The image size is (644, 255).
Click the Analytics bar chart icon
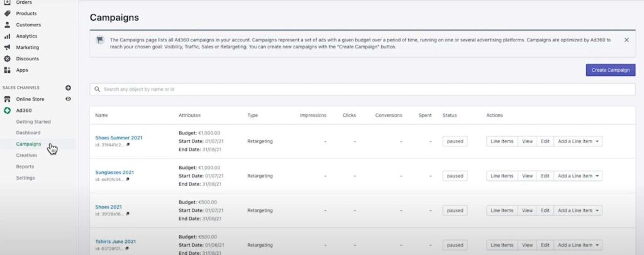(x=7, y=36)
